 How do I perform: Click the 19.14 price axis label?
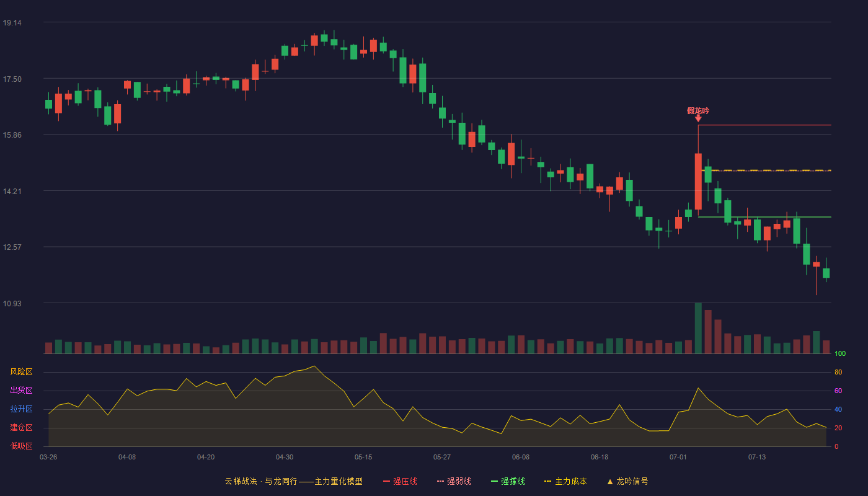click(x=12, y=23)
